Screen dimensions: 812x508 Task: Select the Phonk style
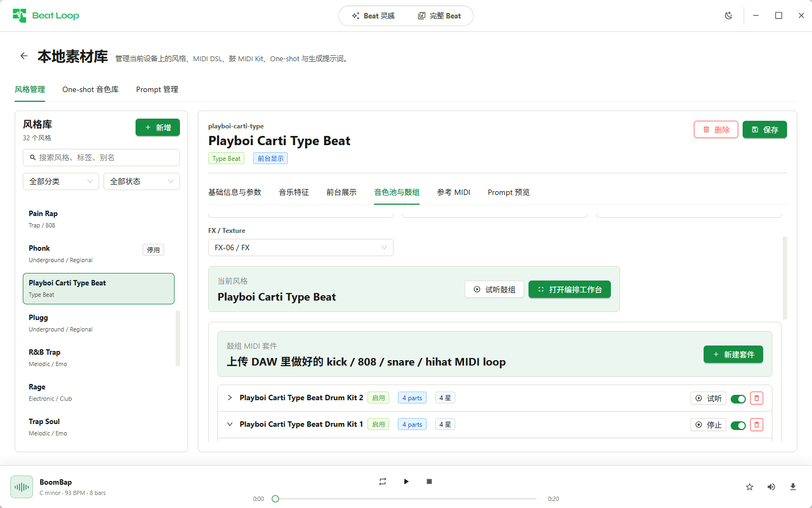pyautogui.click(x=99, y=253)
